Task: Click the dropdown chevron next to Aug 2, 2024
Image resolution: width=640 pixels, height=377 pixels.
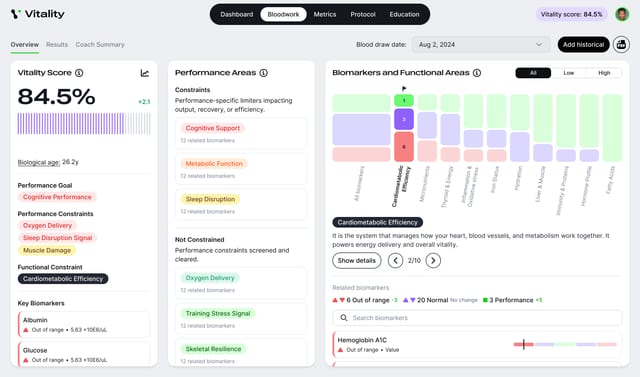Action: (539, 44)
